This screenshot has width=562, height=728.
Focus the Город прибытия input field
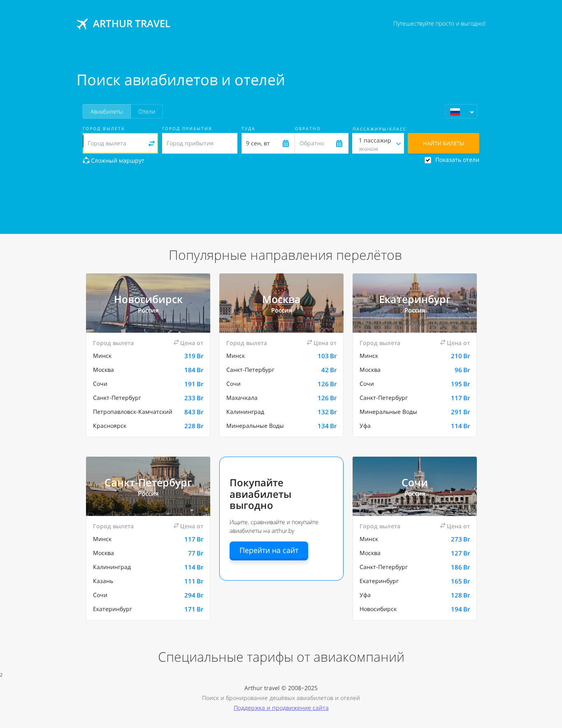200,143
